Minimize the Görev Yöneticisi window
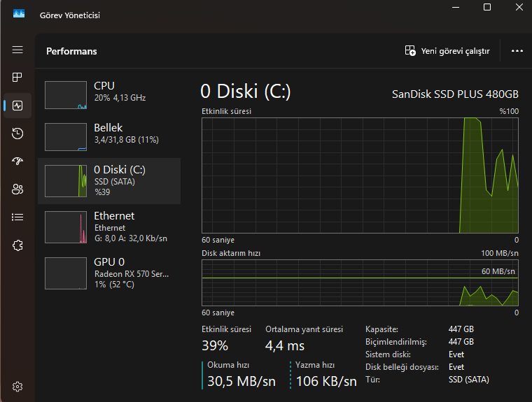This screenshot has width=532, height=402. 456,7
